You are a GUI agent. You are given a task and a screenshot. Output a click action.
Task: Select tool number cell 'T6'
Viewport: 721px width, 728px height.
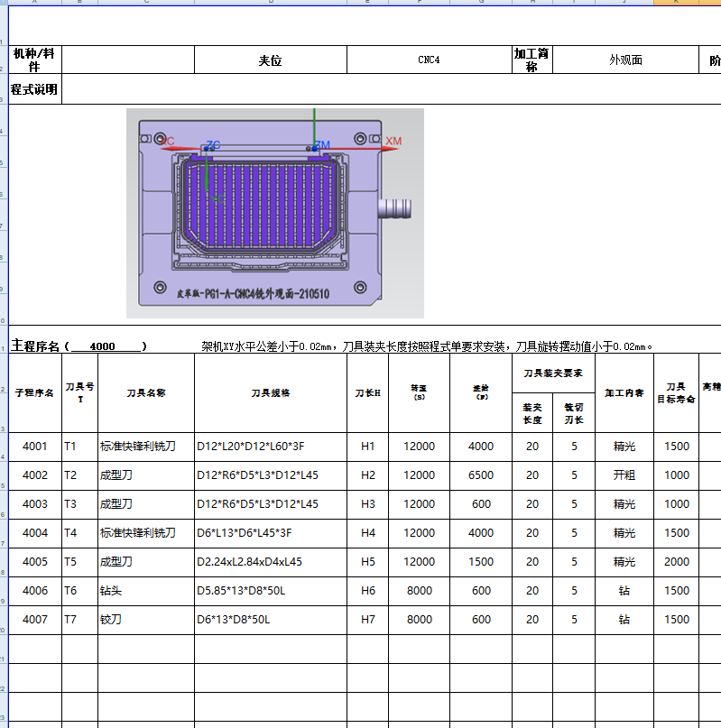[80, 591]
